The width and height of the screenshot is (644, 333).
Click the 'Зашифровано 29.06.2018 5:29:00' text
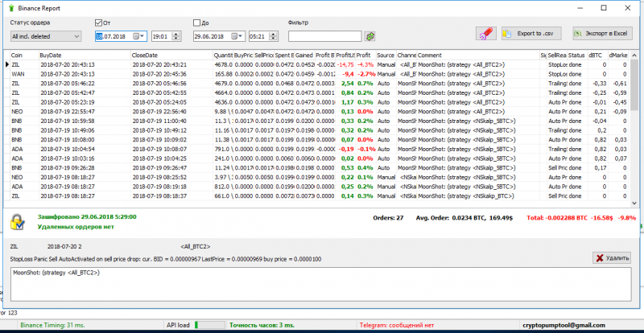(87, 216)
